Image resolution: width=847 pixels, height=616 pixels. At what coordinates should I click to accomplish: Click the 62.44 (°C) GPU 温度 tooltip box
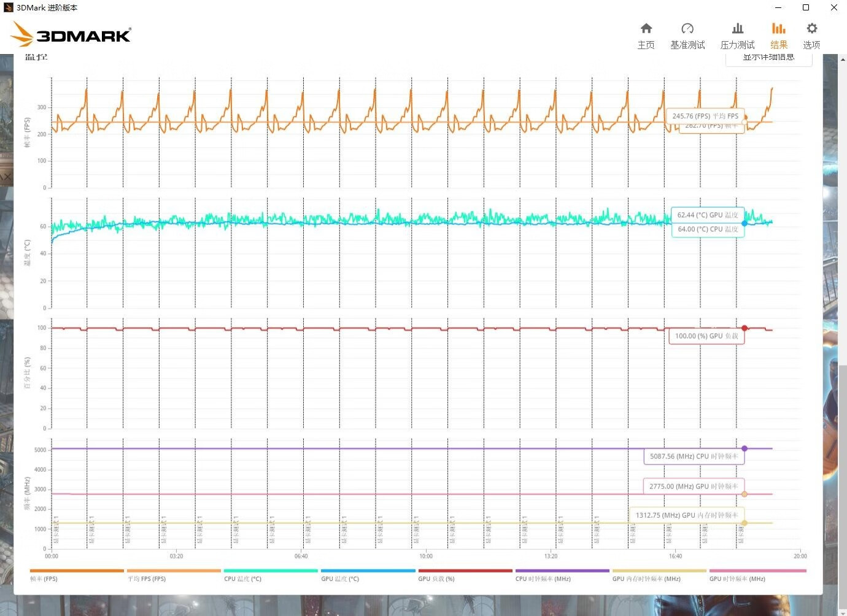click(707, 215)
